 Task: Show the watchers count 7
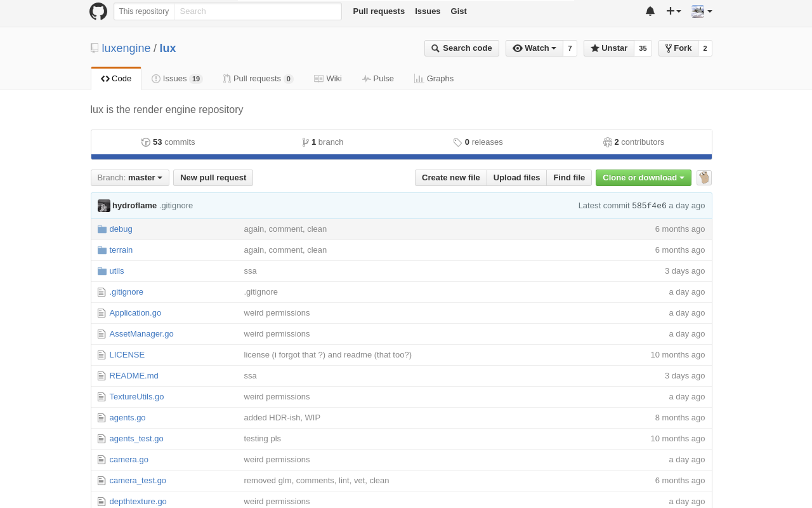click(x=570, y=48)
